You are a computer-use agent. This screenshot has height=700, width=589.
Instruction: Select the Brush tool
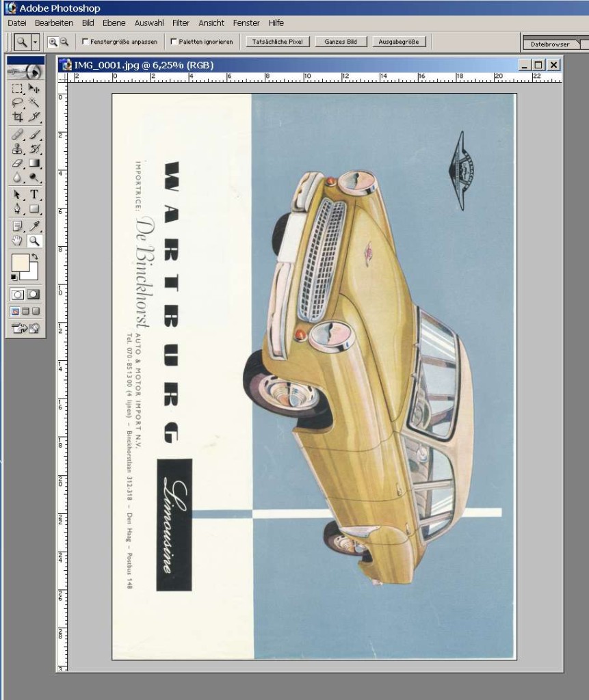point(34,135)
